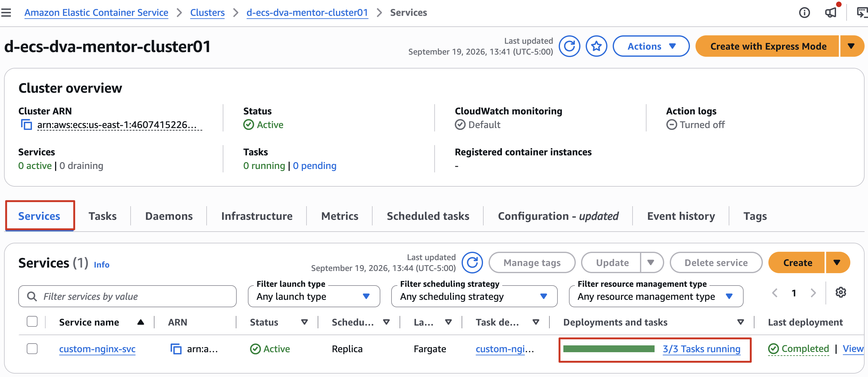Click the star favorite cluster icon
This screenshot has height=377, width=868.
click(596, 46)
